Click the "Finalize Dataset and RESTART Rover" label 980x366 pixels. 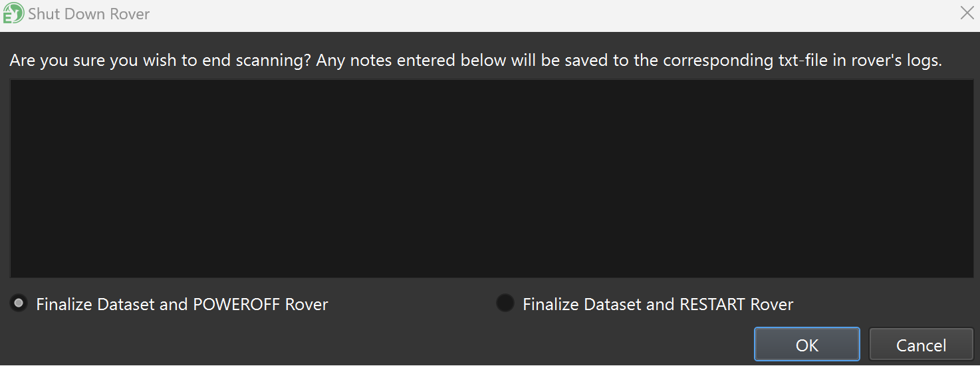tap(658, 305)
